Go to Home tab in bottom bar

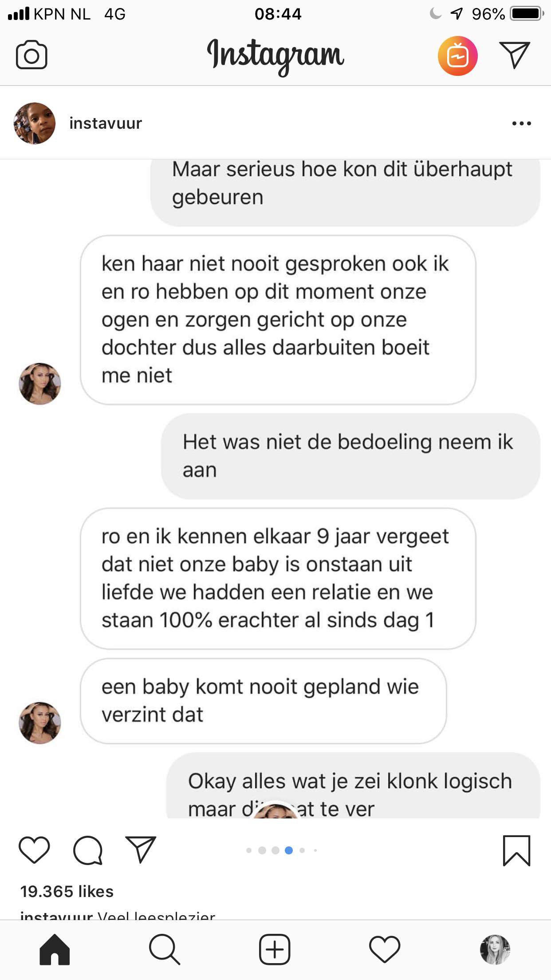point(55,949)
